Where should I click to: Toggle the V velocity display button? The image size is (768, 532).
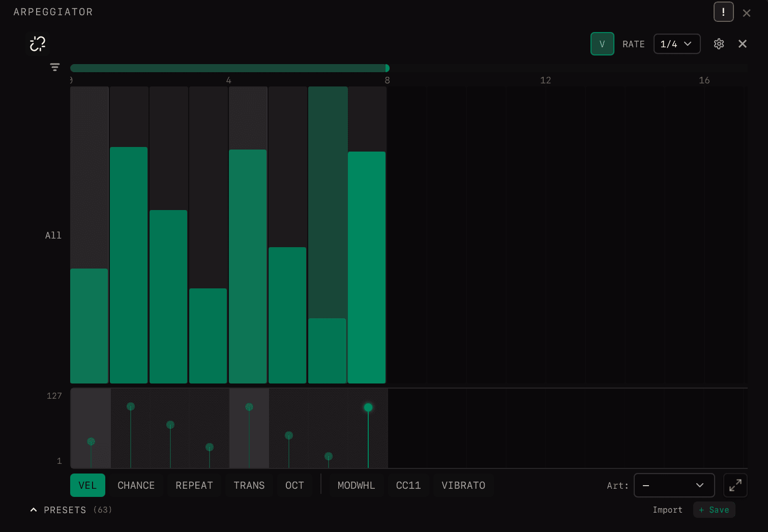[x=602, y=44]
